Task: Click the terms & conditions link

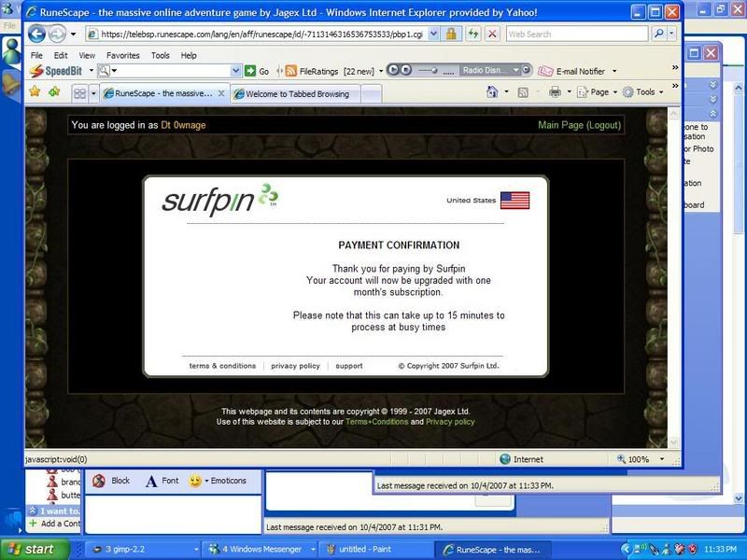Action: (222, 366)
